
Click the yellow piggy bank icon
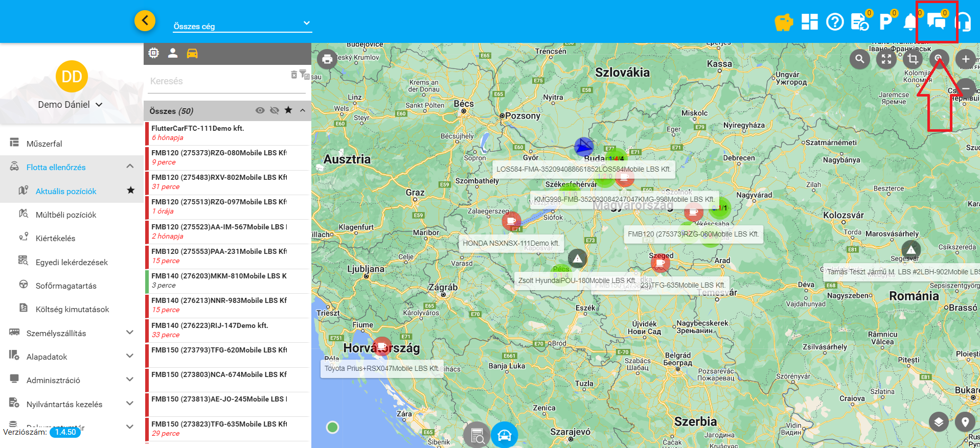783,22
